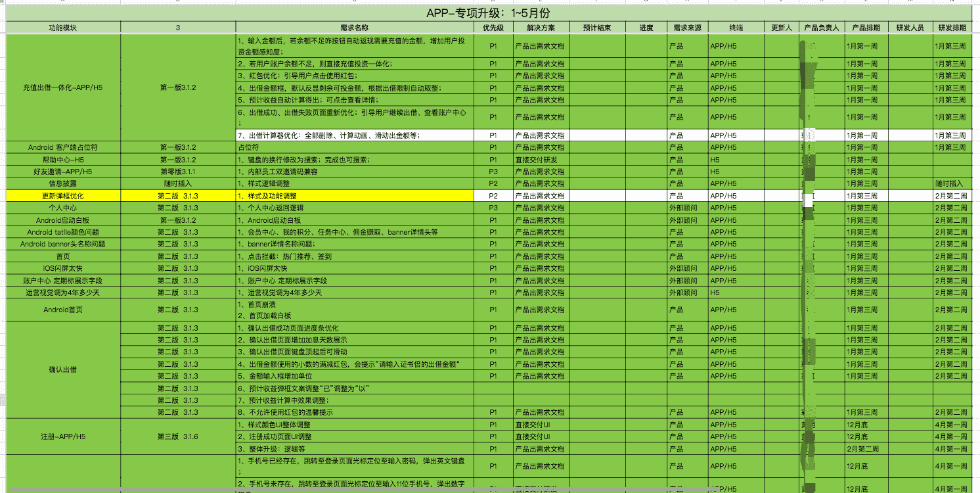Click the "信息披露" module cell
Image resolution: width=980 pixels, height=493 pixels.
tap(63, 183)
